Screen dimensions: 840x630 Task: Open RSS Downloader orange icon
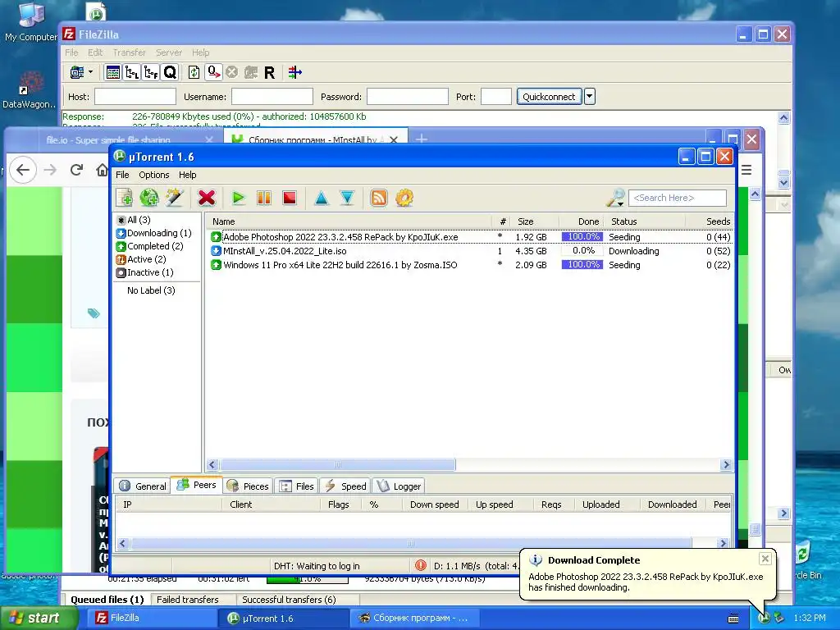tap(379, 198)
